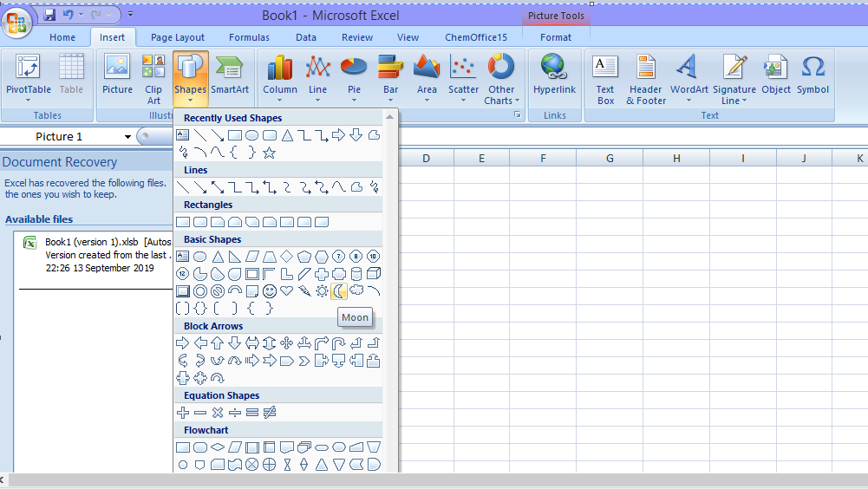Image resolution: width=868 pixels, height=489 pixels.
Task: Select the Cube shape
Action: click(x=374, y=274)
